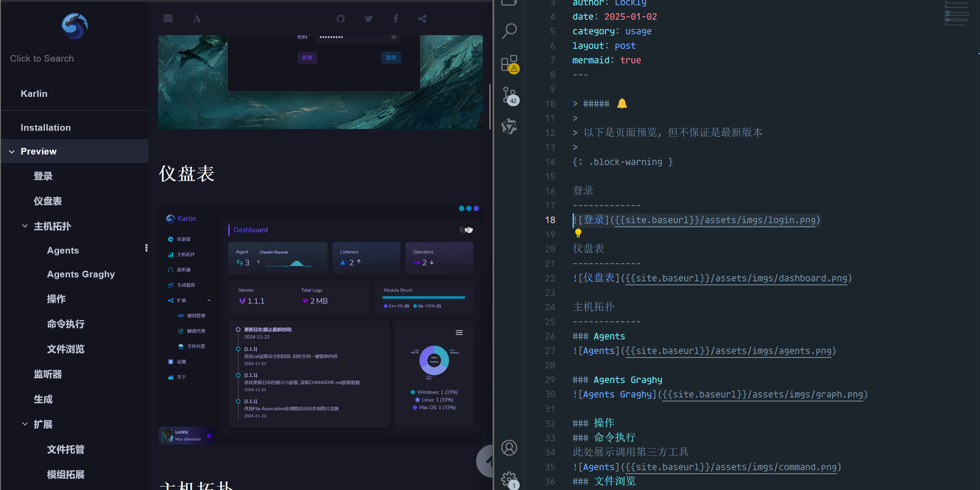Screen dimensions: 980x490
Task: Open VS Code search panel icon
Action: (509, 31)
